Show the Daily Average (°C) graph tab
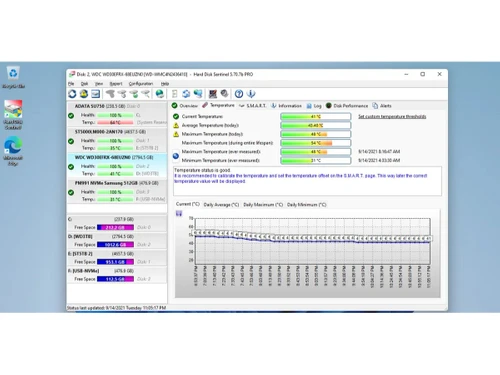The height and width of the screenshot is (375, 500). click(221, 205)
